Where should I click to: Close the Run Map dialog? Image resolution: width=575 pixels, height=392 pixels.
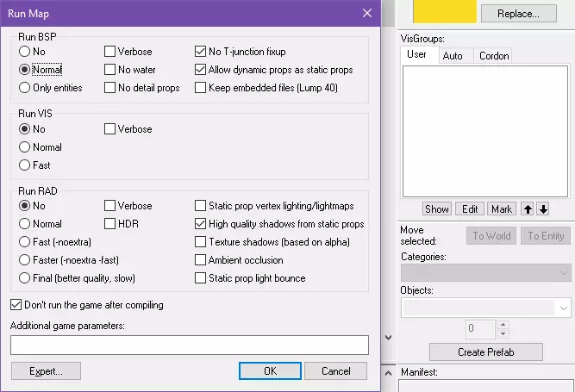[x=367, y=13]
